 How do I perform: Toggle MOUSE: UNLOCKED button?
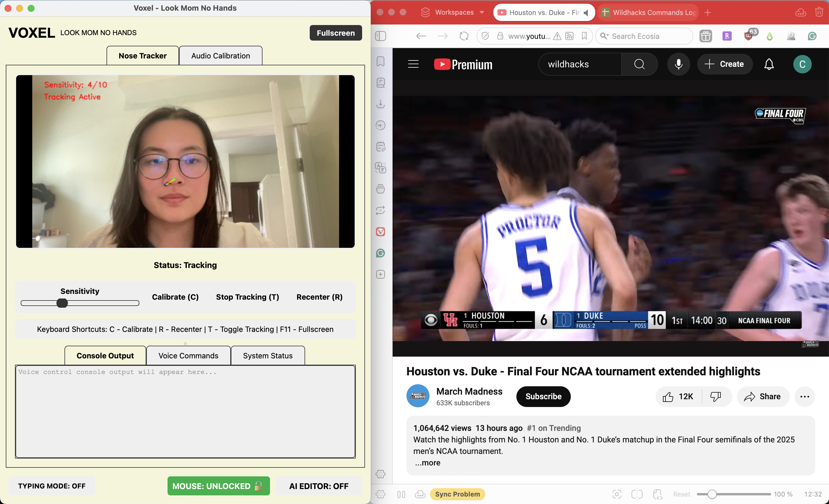click(x=218, y=486)
